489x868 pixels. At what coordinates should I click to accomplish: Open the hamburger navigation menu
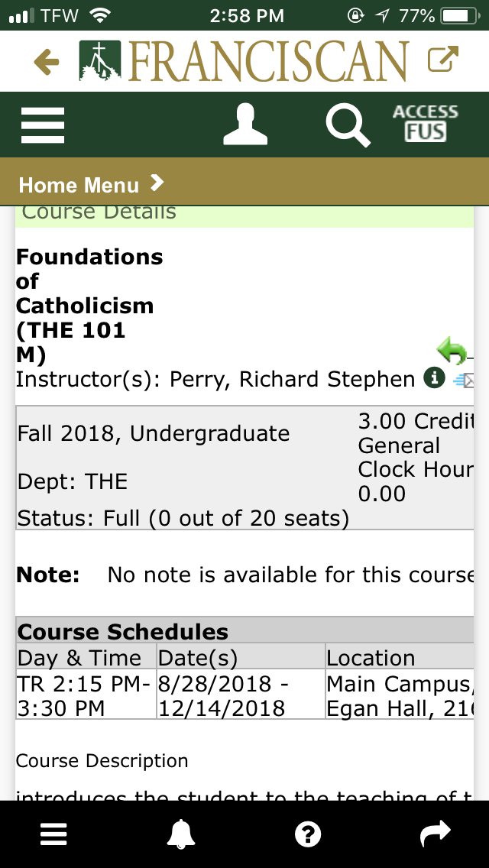coord(43,125)
